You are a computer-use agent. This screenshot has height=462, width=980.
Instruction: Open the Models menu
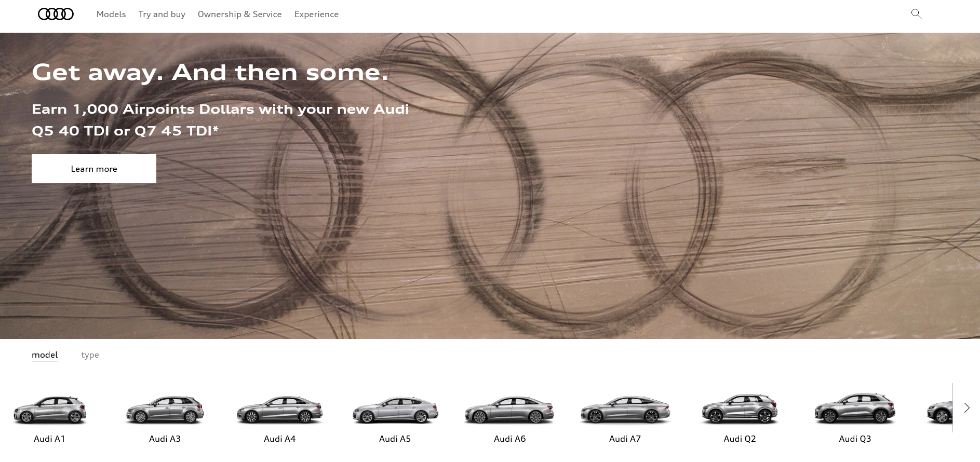pos(111,14)
